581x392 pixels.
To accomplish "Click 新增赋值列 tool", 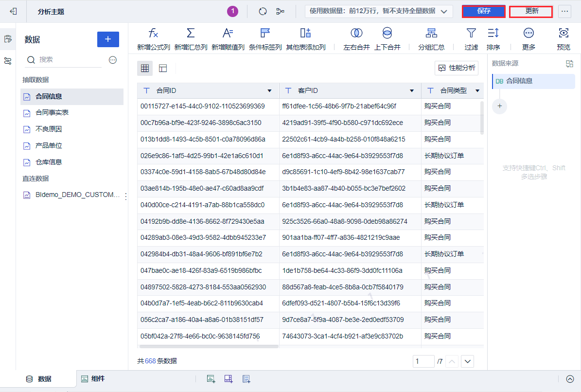I will tap(228, 38).
